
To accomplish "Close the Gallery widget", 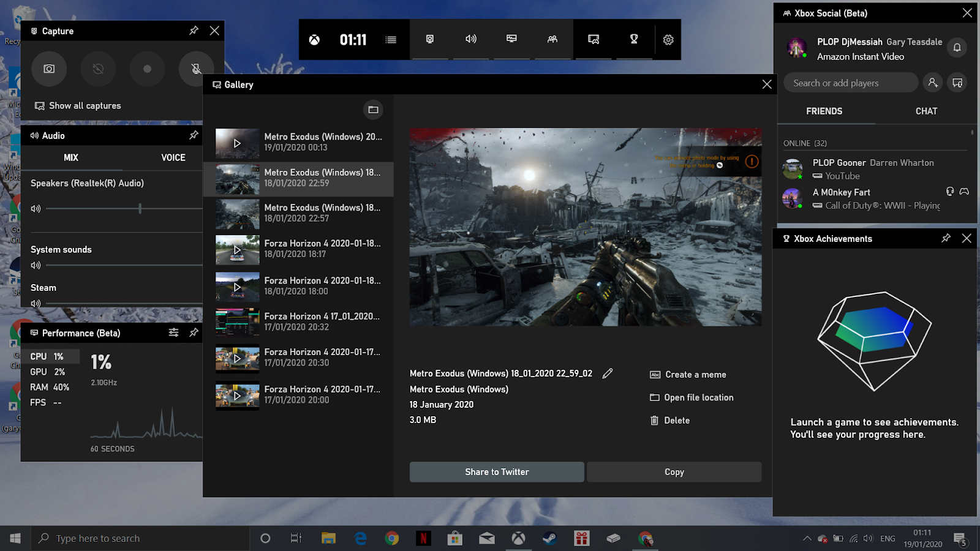I will pyautogui.click(x=767, y=84).
